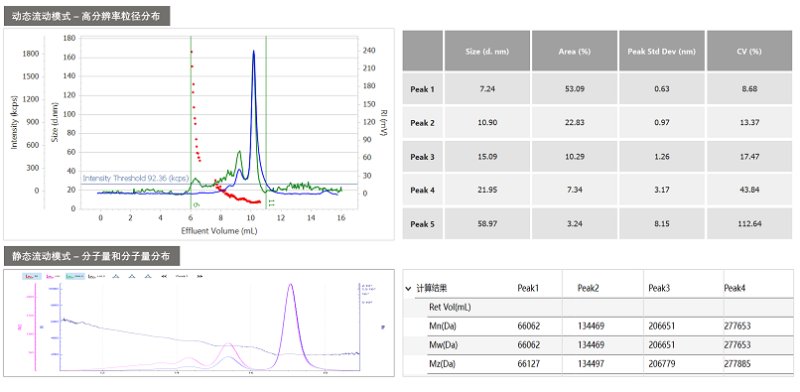
Task: Toggle the green highlighted detector trace button
Action: coord(75,276)
